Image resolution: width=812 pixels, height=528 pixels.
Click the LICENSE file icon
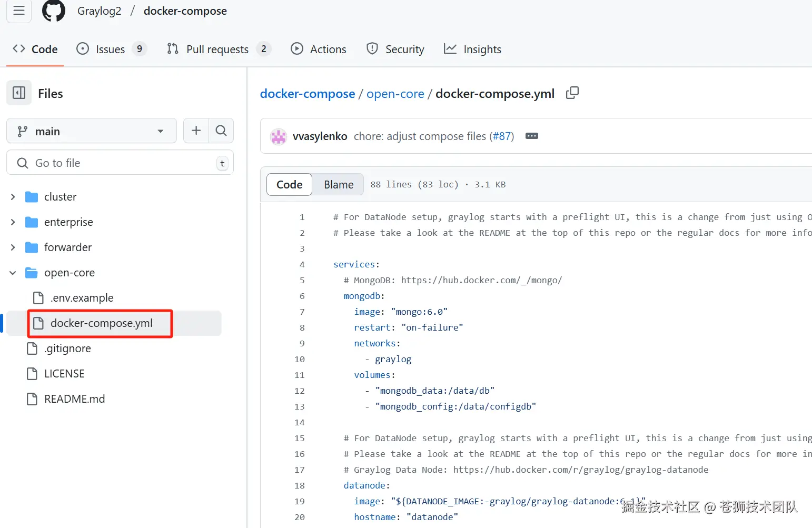[x=32, y=374]
